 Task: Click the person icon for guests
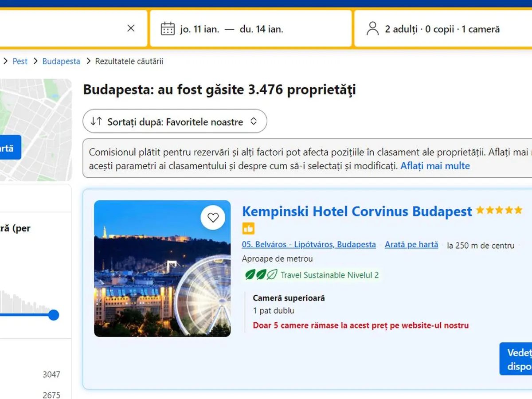[372, 29]
